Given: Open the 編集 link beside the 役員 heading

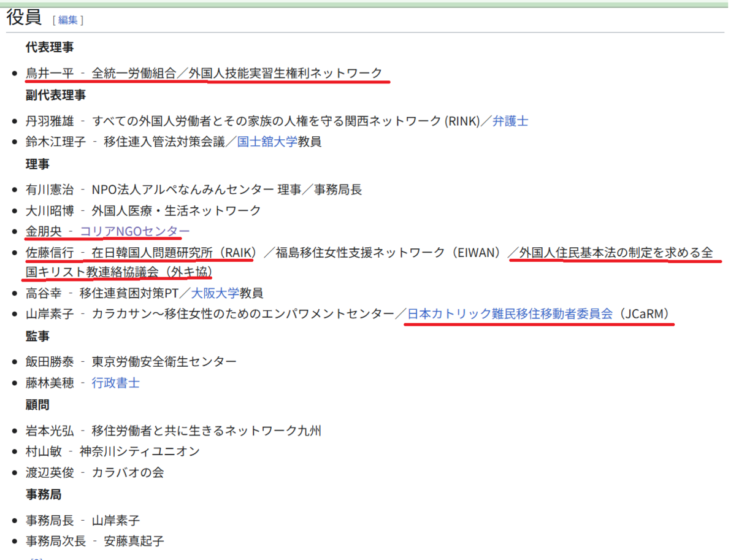Looking at the screenshot, I should (67, 20).
